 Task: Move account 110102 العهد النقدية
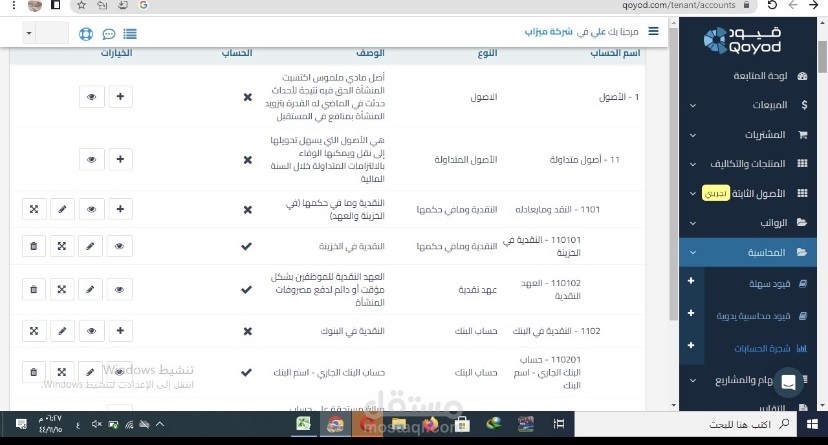point(62,289)
